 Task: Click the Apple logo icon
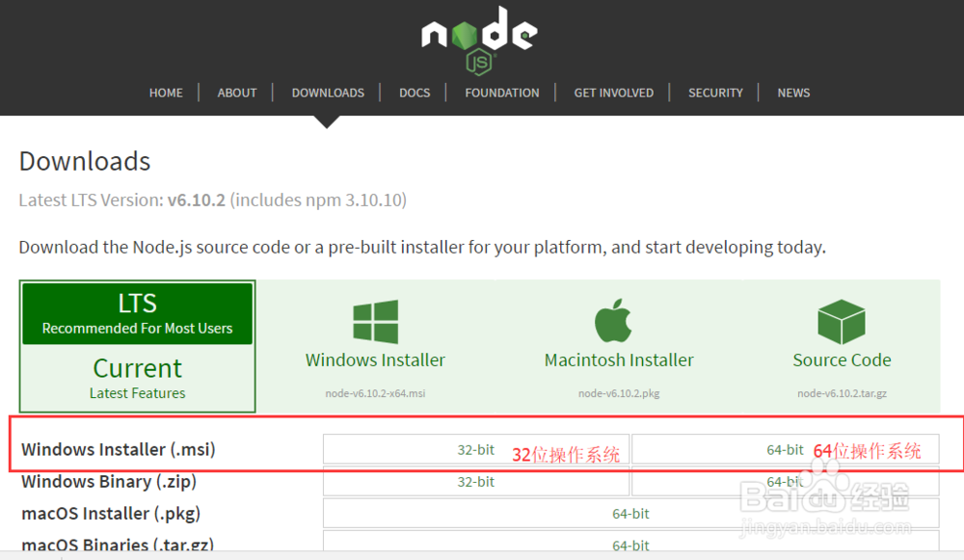(x=613, y=320)
